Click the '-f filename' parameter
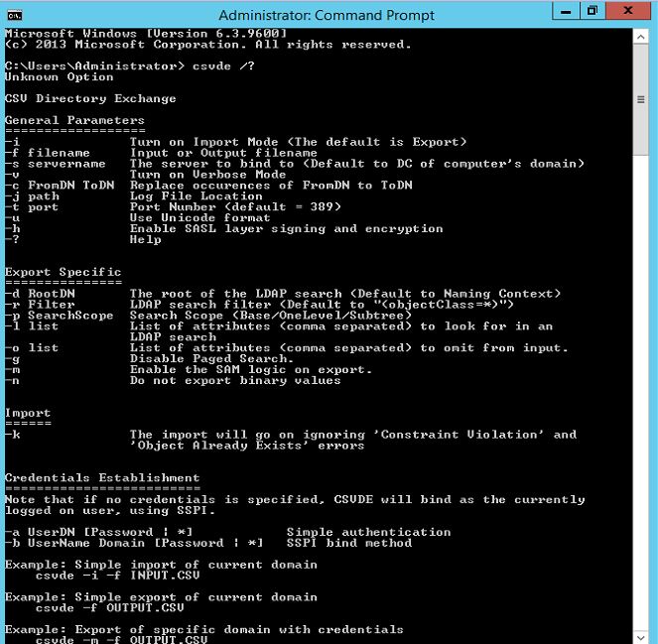This screenshot has width=658, height=644. 48,153
